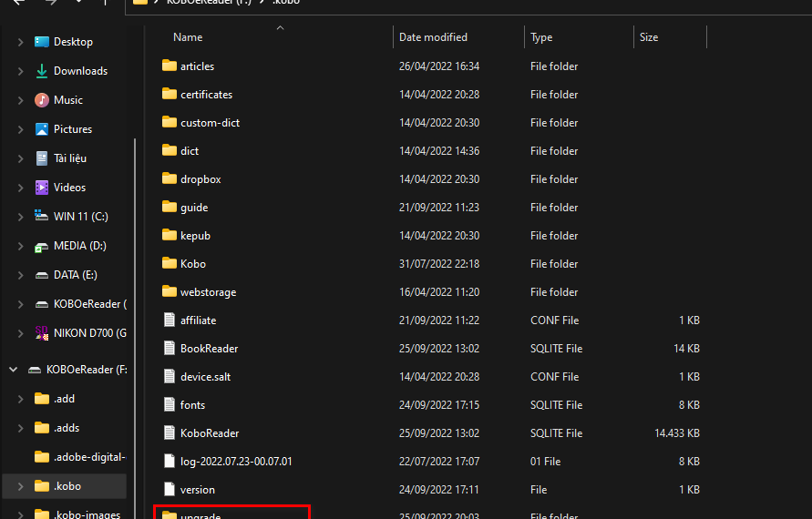Click the log-2022.07.23 file icon
This screenshot has width=812, height=519.
(x=170, y=461)
